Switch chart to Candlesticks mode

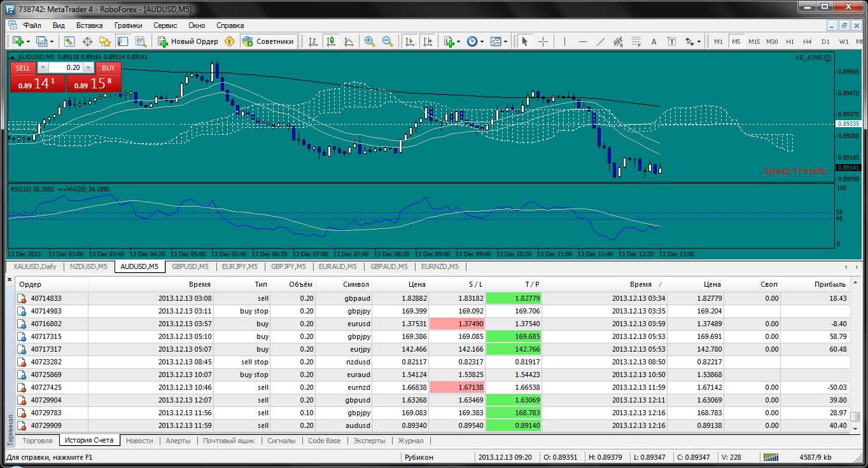coord(330,41)
